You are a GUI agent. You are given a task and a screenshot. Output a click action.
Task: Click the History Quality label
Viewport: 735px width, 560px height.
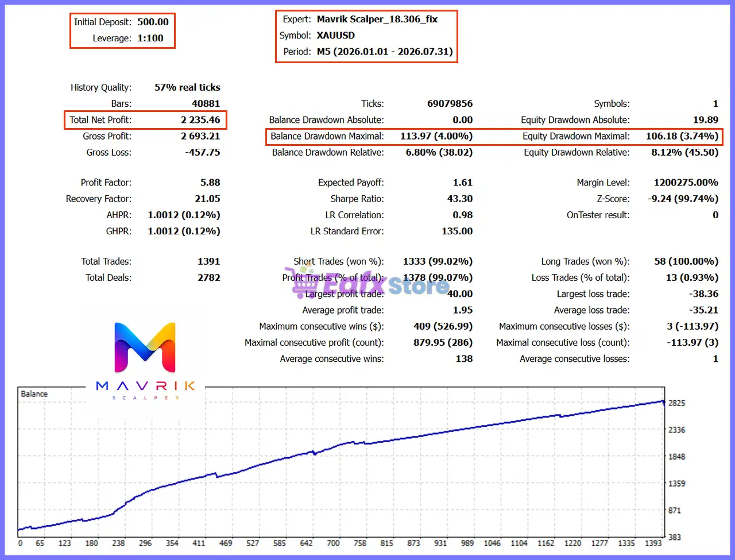101,87
